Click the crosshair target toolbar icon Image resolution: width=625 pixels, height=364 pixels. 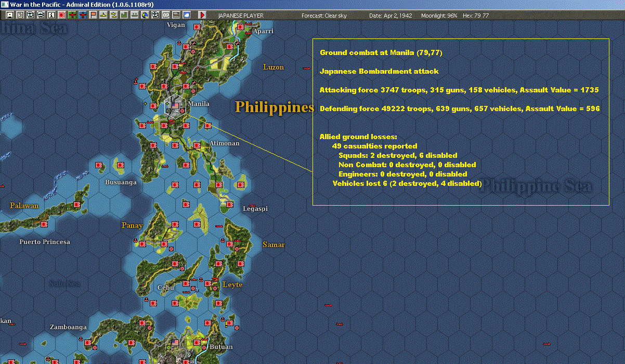pos(155,16)
